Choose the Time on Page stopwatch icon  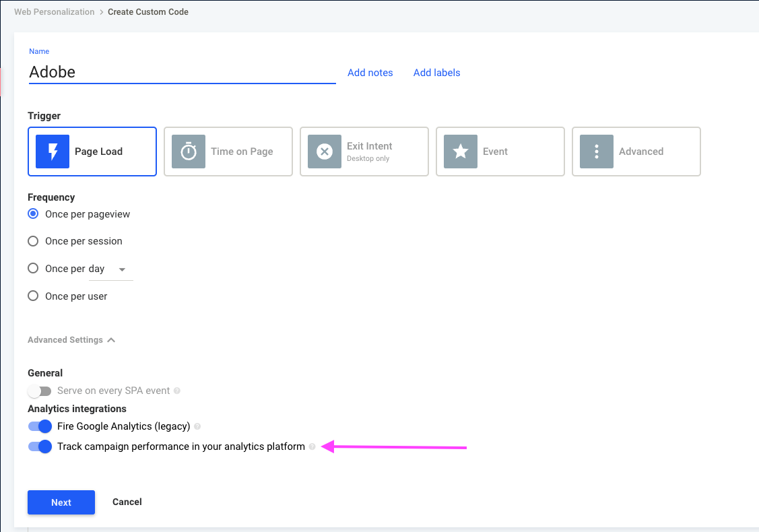click(189, 152)
